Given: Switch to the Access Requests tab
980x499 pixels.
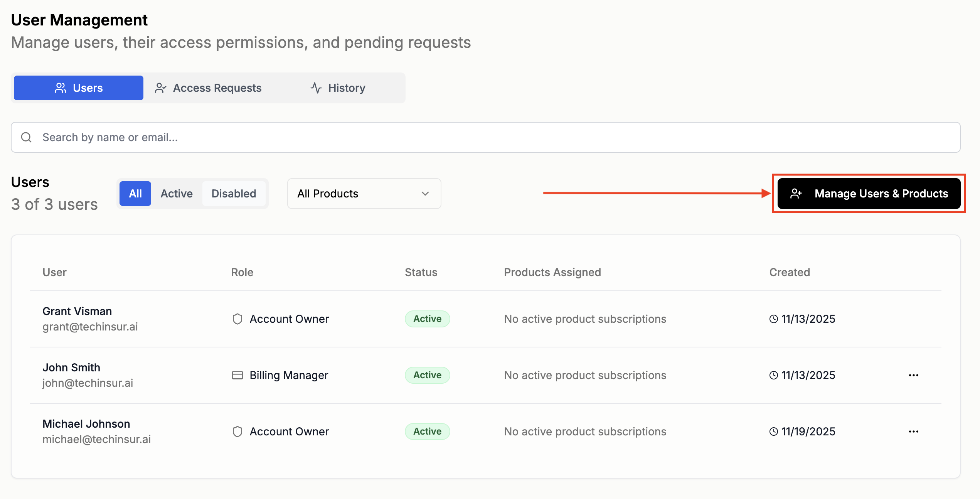Looking at the screenshot, I should pyautogui.click(x=208, y=88).
